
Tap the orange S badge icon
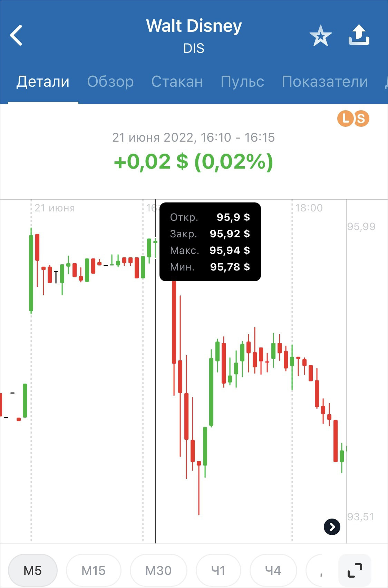361,118
